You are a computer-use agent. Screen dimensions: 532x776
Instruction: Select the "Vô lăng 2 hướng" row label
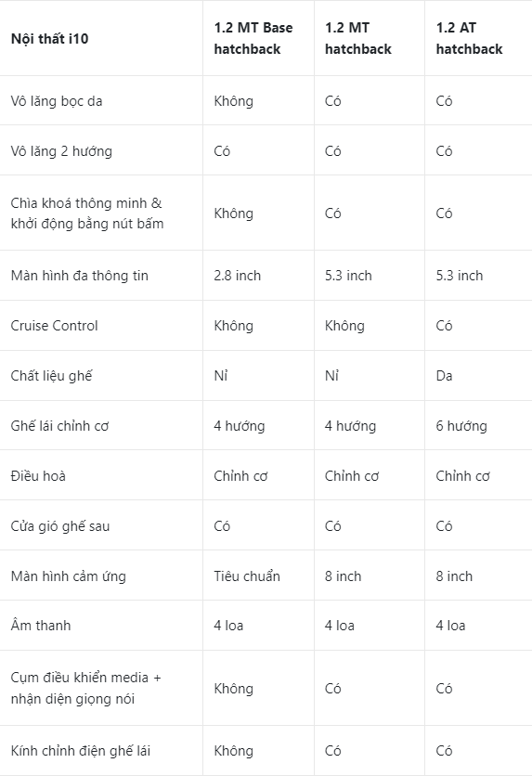(x=61, y=151)
